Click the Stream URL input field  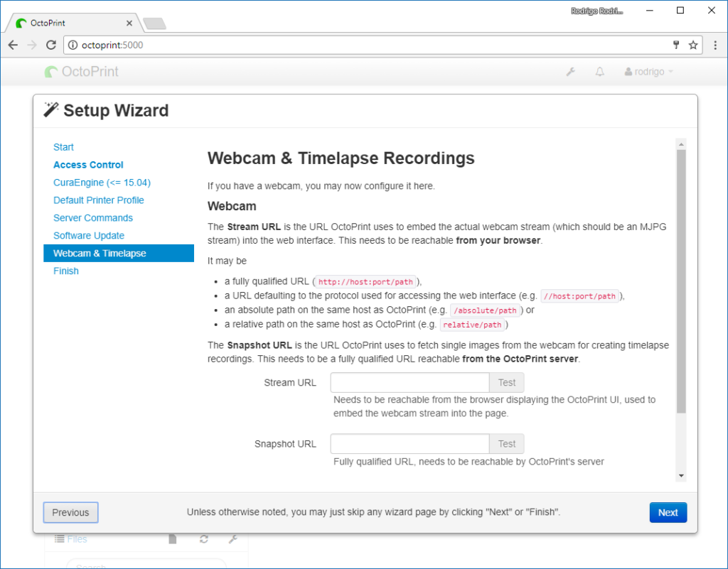409,383
